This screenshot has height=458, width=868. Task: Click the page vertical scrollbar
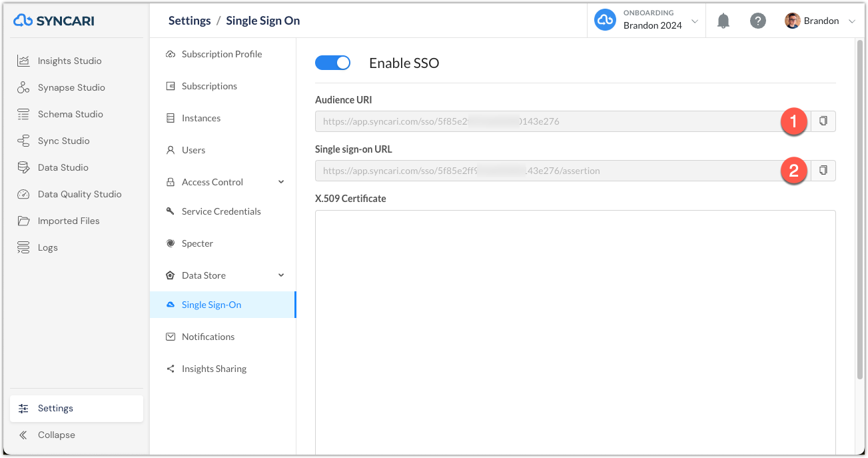[x=859, y=210]
